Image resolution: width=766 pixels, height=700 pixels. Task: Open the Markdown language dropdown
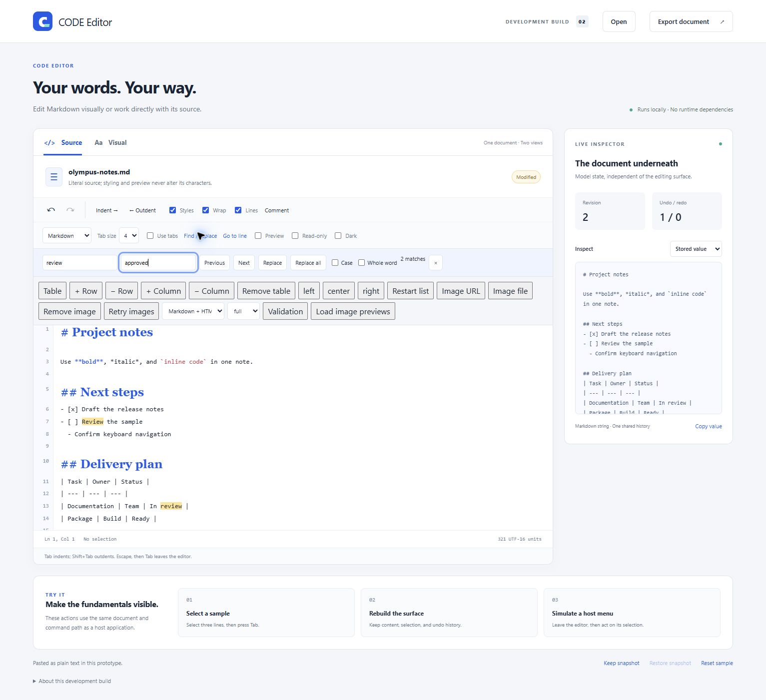67,236
